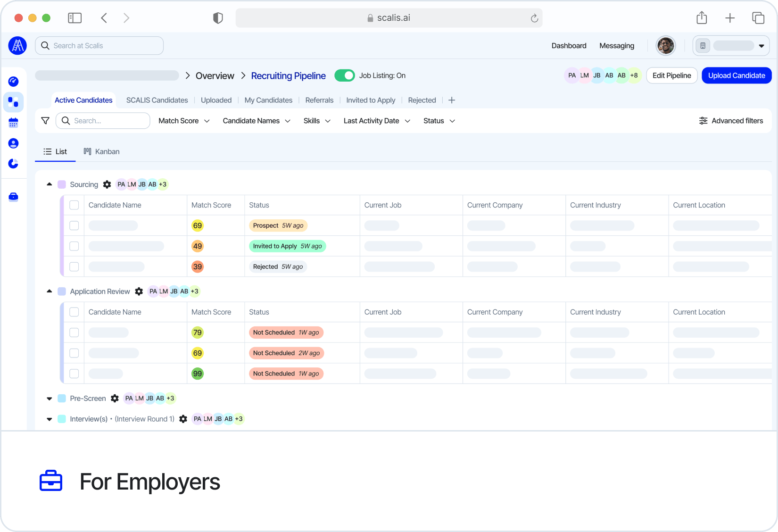This screenshot has height=532, width=778.
Task: Turn off the Job Listing toggle
Action: (345, 75)
